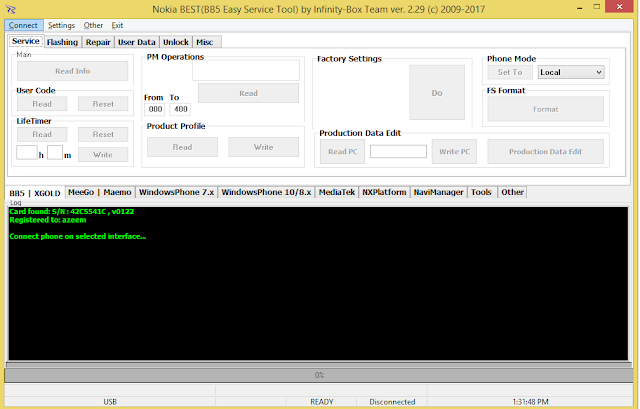The image size is (640, 409).
Task: Switch to the Repair tab
Action: [98, 42]
